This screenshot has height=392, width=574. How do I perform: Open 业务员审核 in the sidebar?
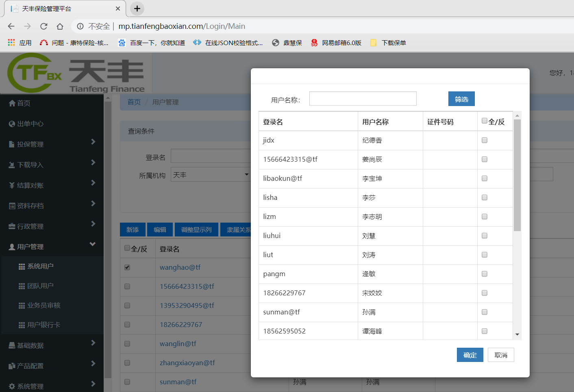[x=43, y=305]
